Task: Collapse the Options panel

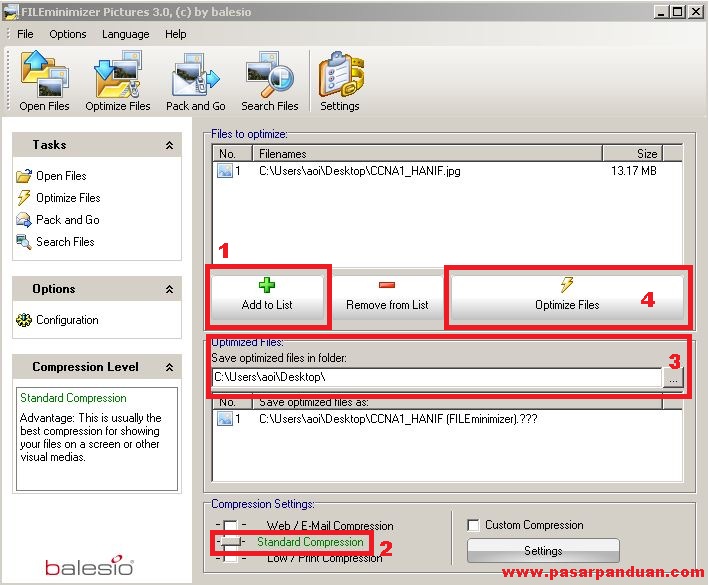Action: (x=169, y=289)
